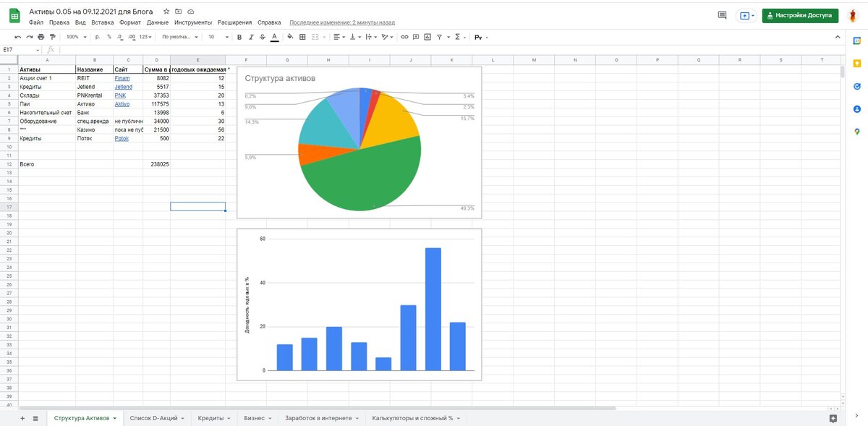
Task: Open Contacts in the side panel
Action: [x=857, y=109]
